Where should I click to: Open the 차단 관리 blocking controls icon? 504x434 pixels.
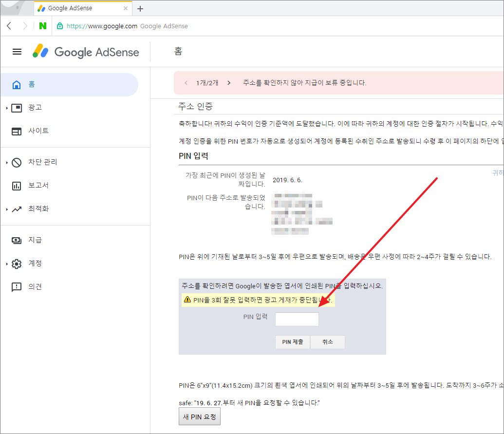(17, 162)
